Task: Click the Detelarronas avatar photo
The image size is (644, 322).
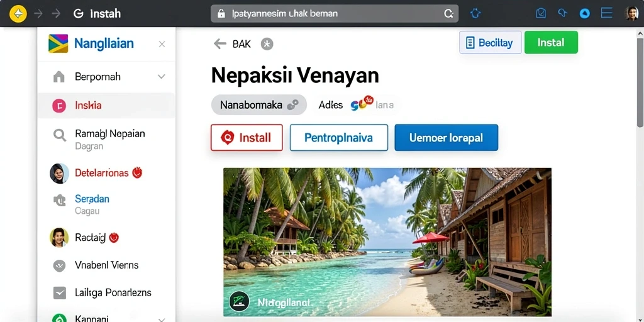Action: [59, 173]
